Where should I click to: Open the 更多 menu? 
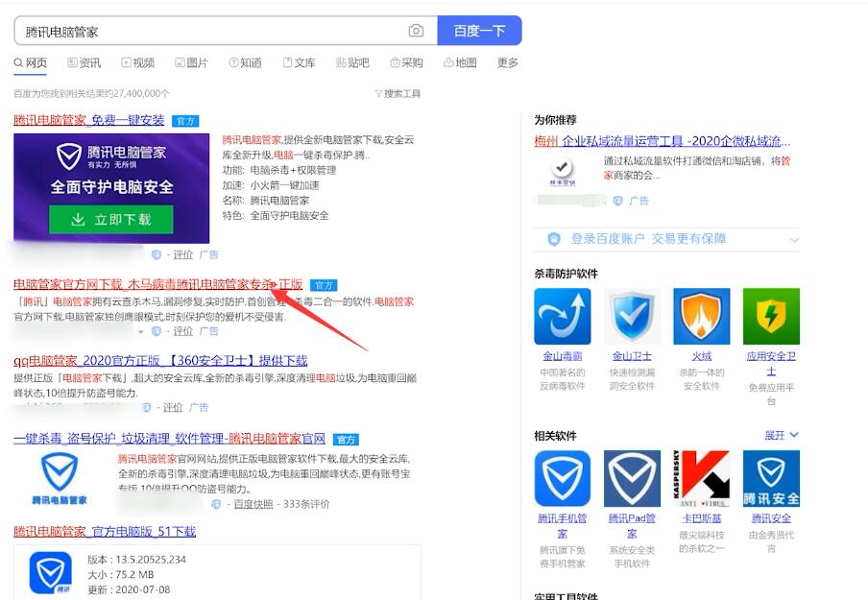(508, 63)
